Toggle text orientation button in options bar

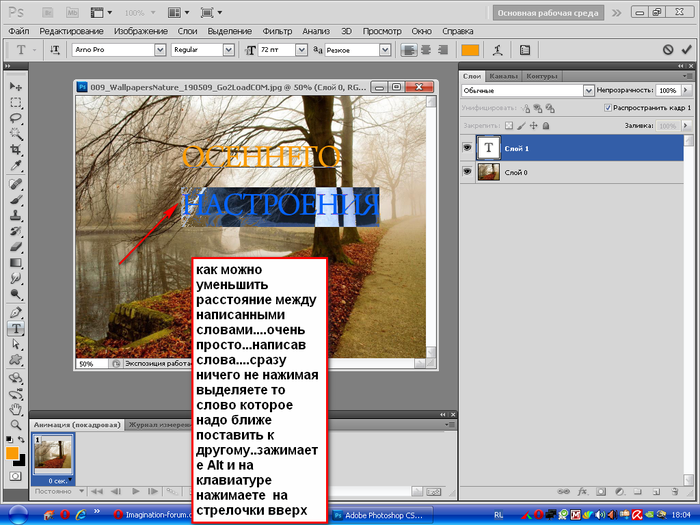(x=54, y=50)
